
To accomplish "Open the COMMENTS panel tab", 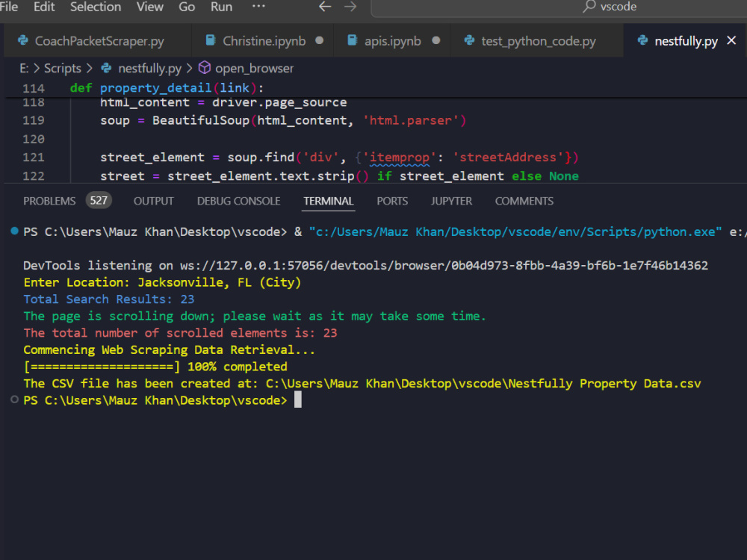I will click(x=524, y=201).
